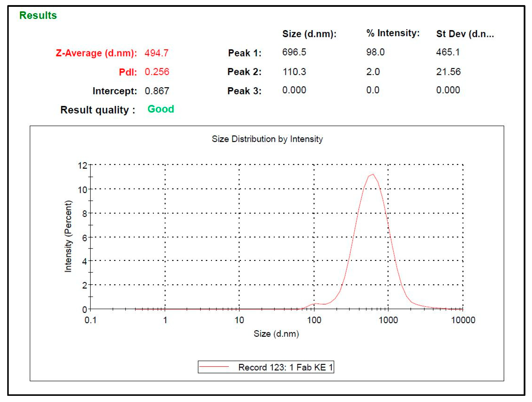Click the Size (d.nm) column header
This screenshot has width=532, height=402.
pyautogui.click(x=309, y=34)
